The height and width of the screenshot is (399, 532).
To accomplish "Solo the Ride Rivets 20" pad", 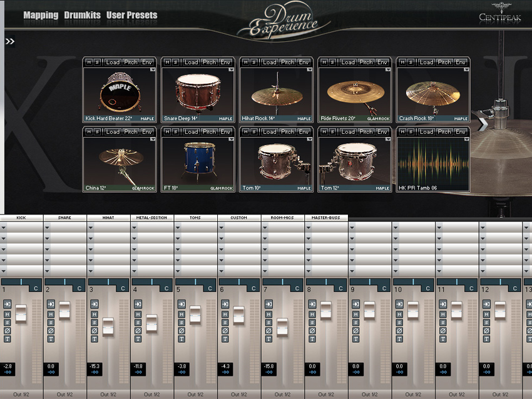I will pyautogui.click(x=332, y=62).
